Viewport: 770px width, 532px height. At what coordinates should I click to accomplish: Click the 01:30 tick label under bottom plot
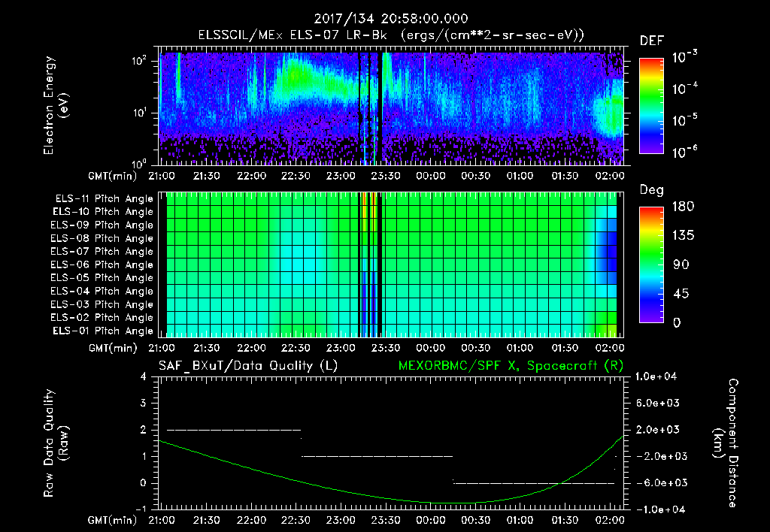tap(565, 520)
